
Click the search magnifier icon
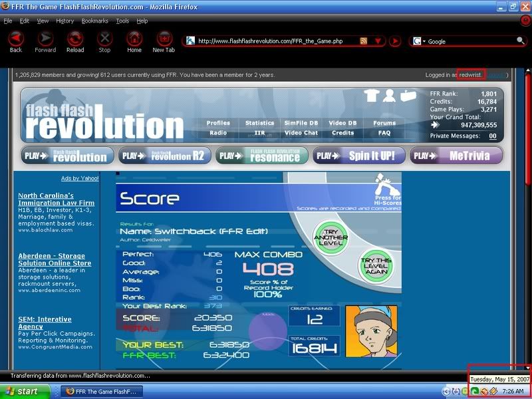click(520, 41)
